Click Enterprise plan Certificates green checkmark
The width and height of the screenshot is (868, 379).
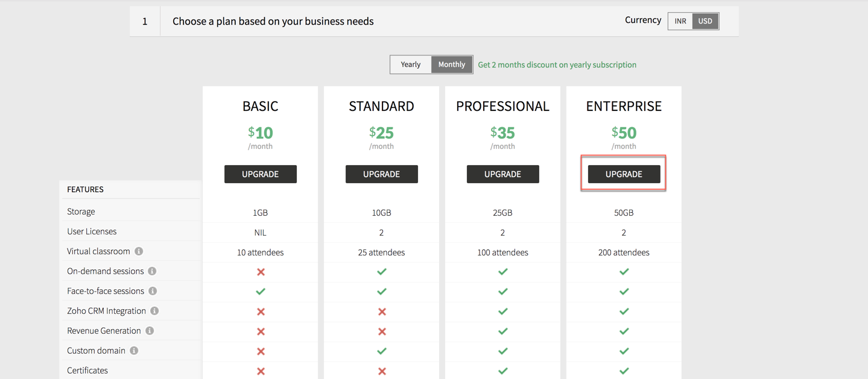(x=624, y=371)
